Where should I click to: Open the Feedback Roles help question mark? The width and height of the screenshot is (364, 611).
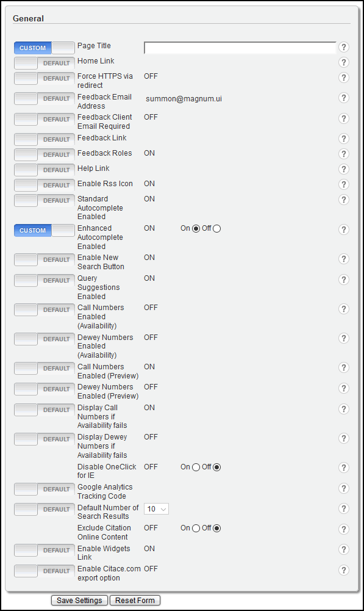click(x=343, y=154)
